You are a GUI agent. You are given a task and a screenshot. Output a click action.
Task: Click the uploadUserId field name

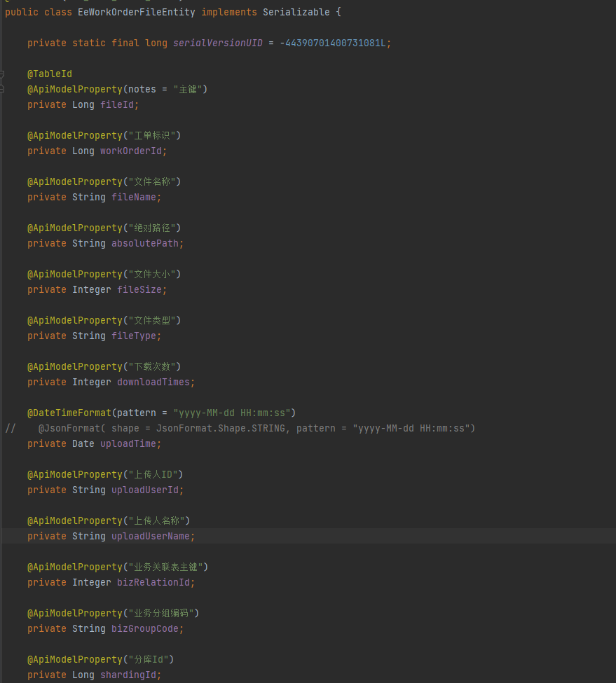(145, 490)
